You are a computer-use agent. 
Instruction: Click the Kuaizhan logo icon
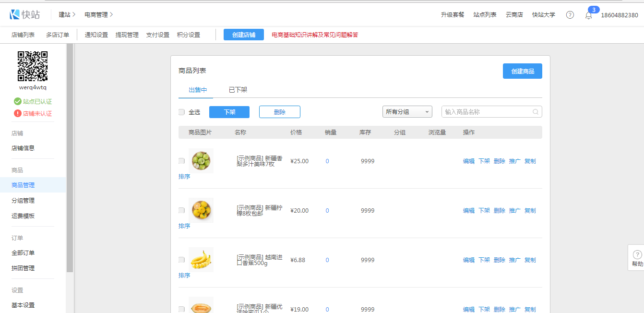[x=14, y=14]
